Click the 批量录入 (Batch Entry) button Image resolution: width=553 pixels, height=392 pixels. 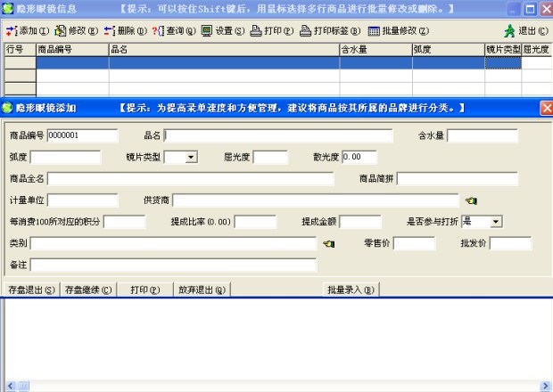click(x=351, y=290)
